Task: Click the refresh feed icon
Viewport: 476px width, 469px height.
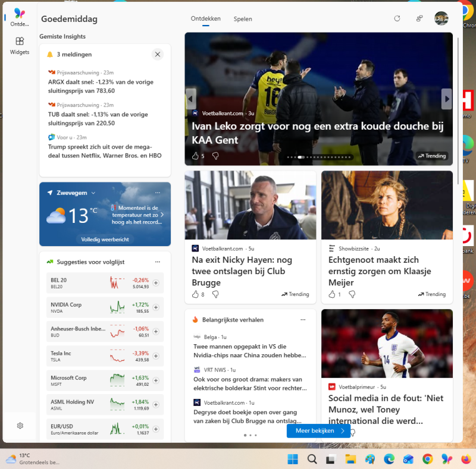Action: tap(397, 18)
